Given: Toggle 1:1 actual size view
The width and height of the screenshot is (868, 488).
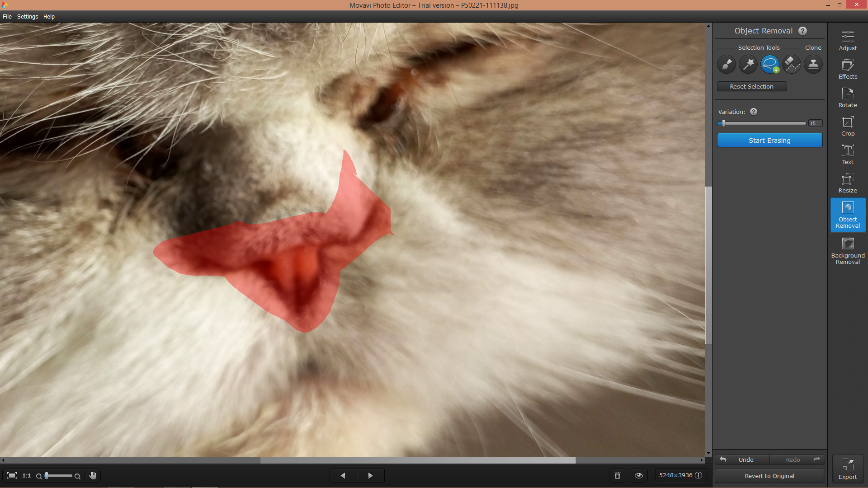Looking at the screenshot, I should 27,475.
